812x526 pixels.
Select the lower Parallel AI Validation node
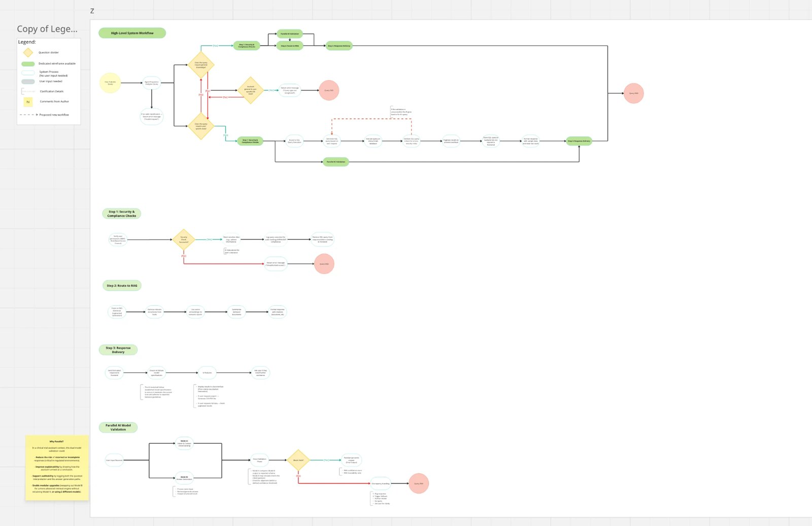click(336, 162)
